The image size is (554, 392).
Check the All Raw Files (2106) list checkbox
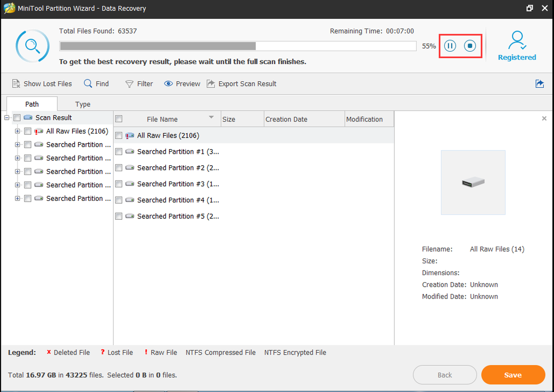(x=119, y=136)
